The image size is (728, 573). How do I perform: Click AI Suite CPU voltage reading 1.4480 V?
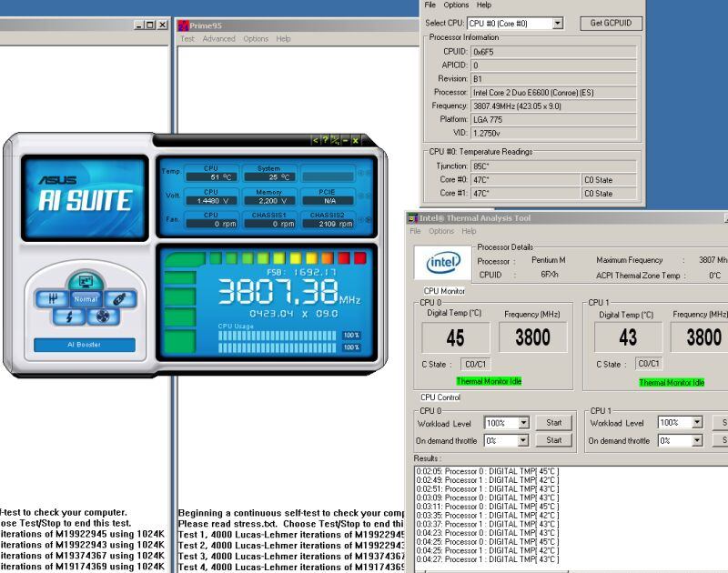212,201
